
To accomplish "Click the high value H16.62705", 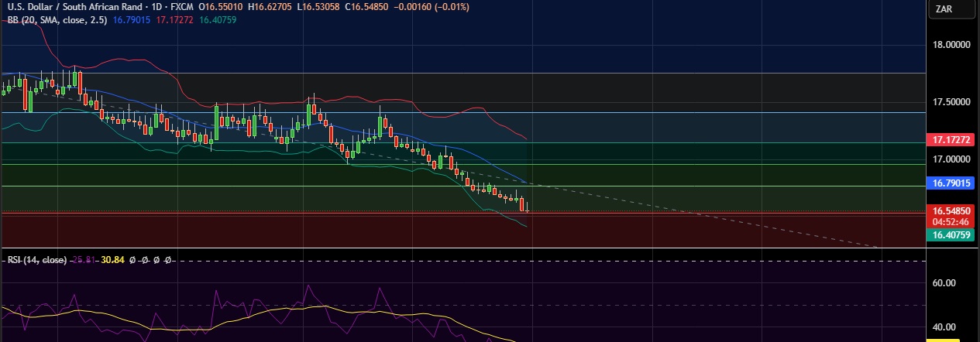I will click(270, 7).
